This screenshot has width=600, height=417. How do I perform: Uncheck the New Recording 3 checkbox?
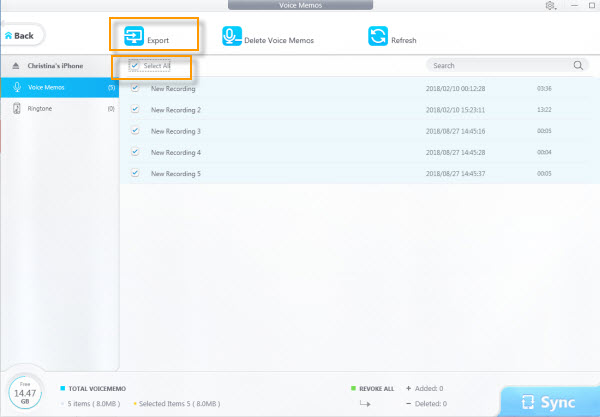pyautogui.click(x=134, y=131)
